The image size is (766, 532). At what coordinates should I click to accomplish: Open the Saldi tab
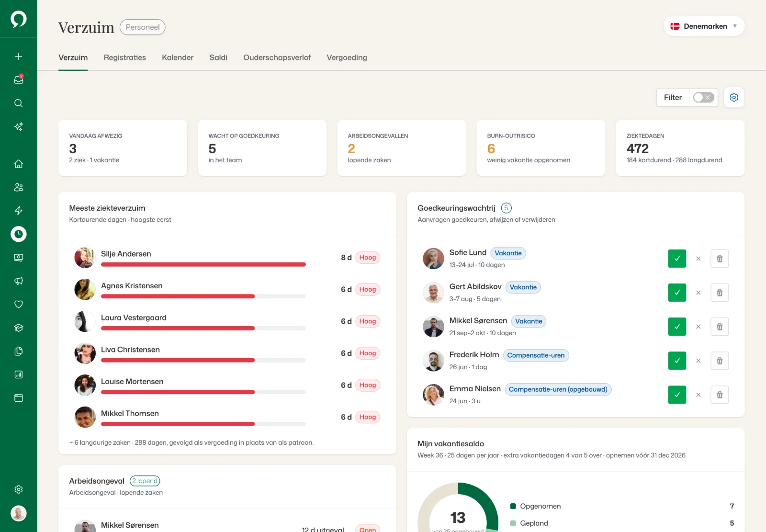(218, 57)
